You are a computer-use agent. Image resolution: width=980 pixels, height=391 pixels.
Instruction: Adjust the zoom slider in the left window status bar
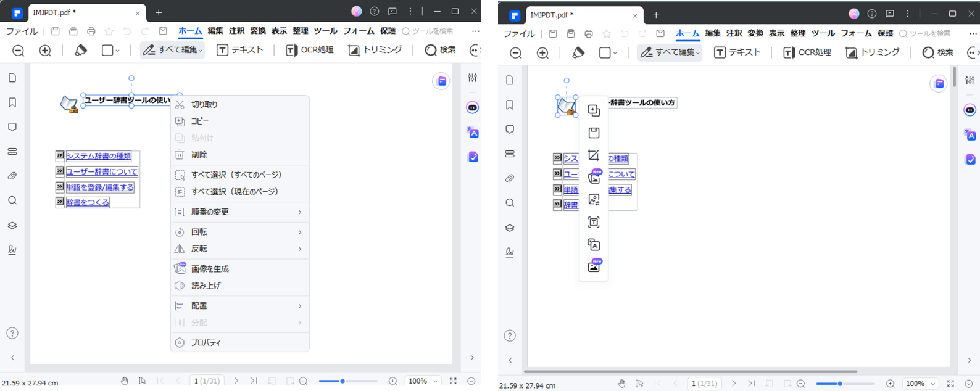[343, 381]
